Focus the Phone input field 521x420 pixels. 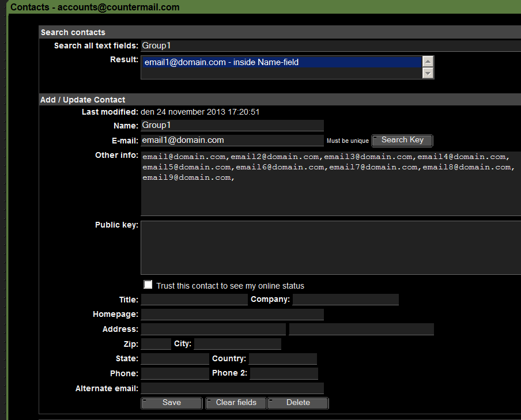pyautogui.click(x=175, y=373)
